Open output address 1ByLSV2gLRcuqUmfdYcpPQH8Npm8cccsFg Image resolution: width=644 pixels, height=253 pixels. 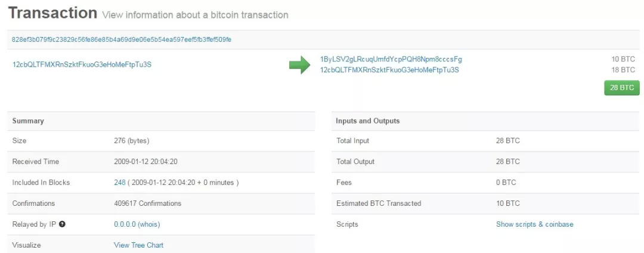point(391,59)
